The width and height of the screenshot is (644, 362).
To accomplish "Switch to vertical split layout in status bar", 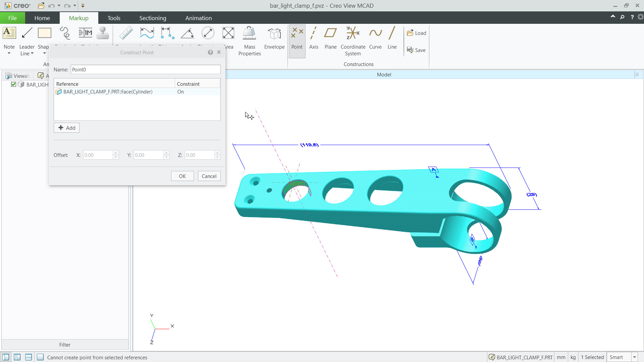I will 17,357.
